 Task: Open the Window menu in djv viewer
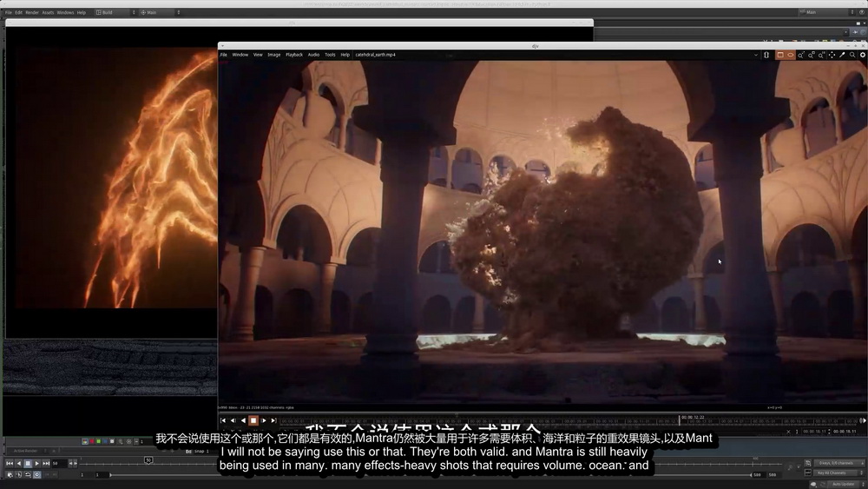[240, 55]
